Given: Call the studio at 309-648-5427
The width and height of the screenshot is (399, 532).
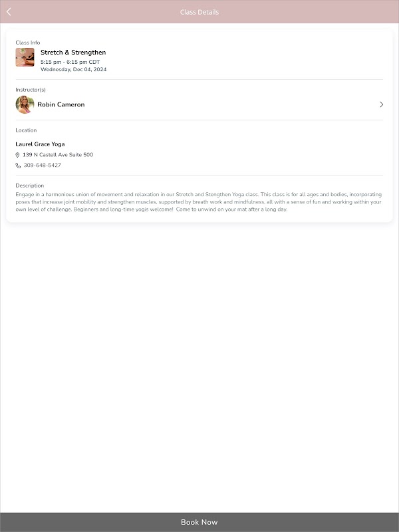Looking at the screenshot, I should (43, 165).
